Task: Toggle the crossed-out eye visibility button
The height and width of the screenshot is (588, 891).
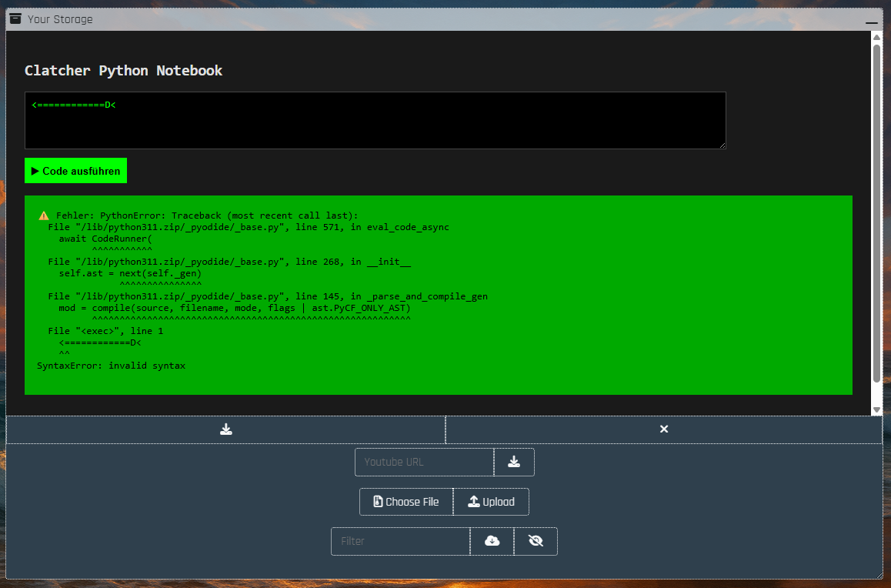Action: (536, 541)
